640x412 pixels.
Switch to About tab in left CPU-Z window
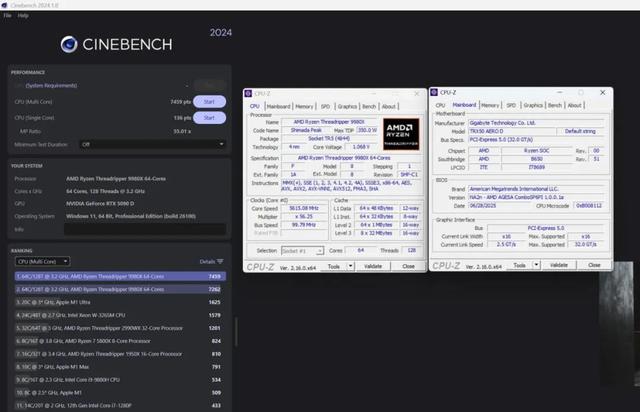click(x=389, y=107)
